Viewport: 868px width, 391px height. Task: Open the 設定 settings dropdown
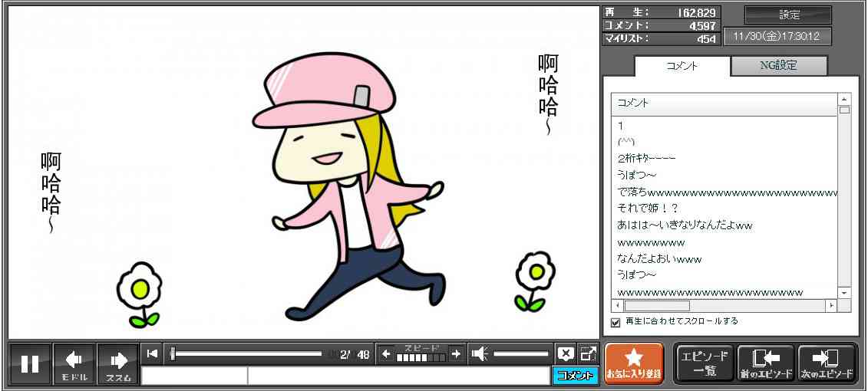788,15
